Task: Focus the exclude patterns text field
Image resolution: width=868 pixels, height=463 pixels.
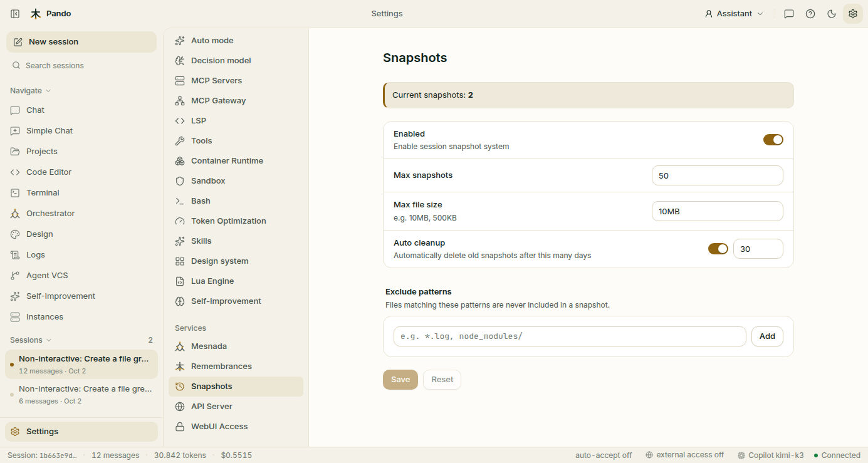Action: (x=570, y=336)
